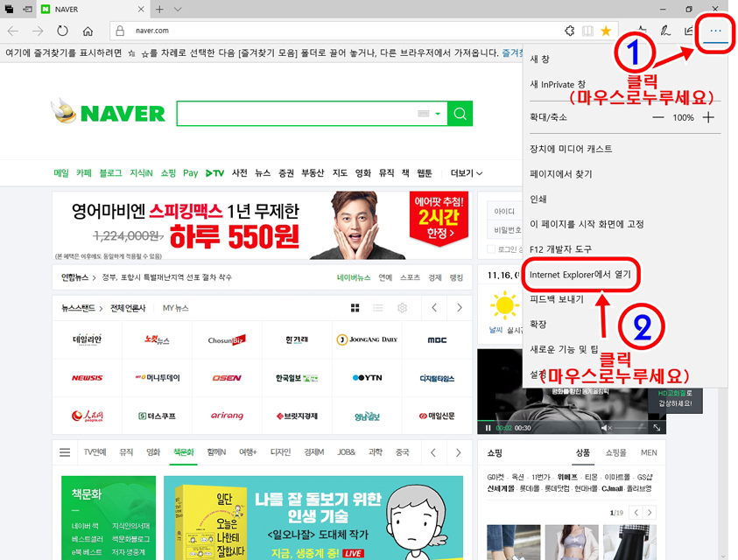Click the MBC newsstand logo

point(437,339)
